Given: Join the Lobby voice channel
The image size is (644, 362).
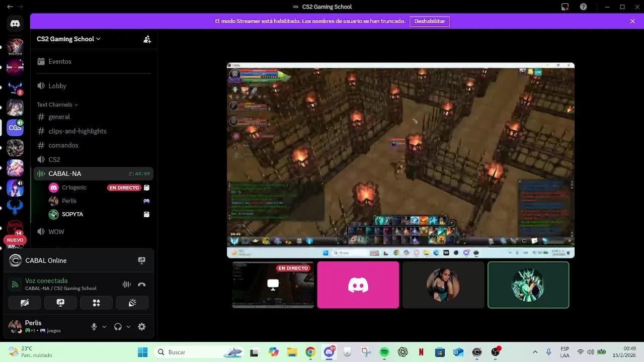Looking at the screenshot, I should pos(94,86).
